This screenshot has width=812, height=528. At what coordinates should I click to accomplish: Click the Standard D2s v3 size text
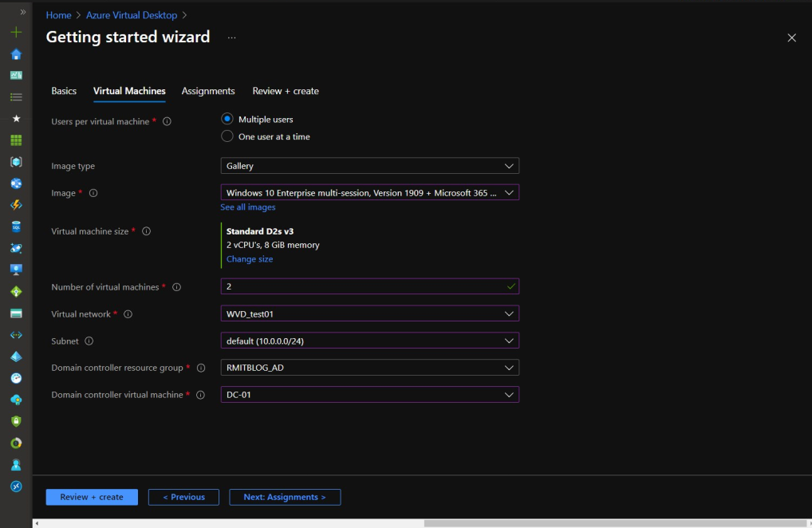pyautogui.click(x=260, y=231)
